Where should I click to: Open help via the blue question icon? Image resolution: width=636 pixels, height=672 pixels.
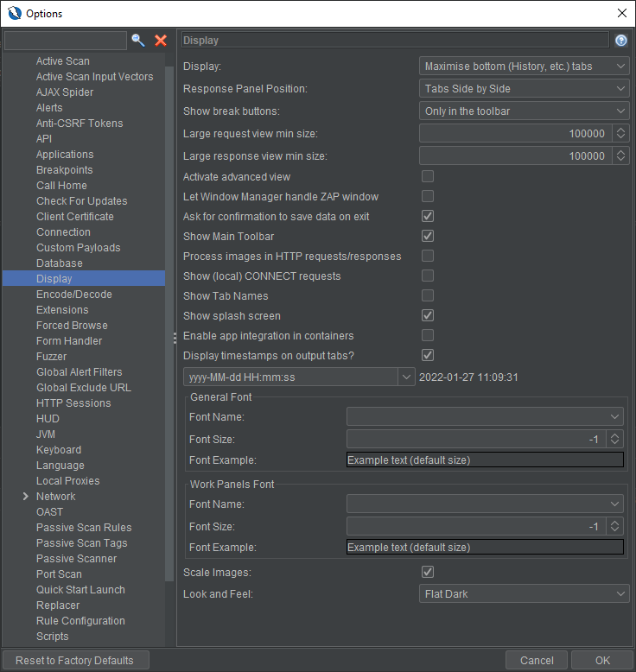tap(621, 41)
